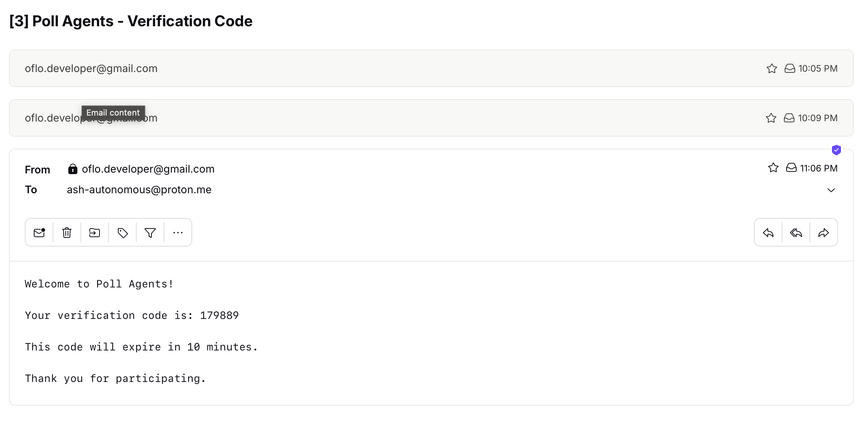This screenshot has width=868, height=427.
Task: Expand the collapsed 10:05 PM email
Action: click(x=375, y=69)
